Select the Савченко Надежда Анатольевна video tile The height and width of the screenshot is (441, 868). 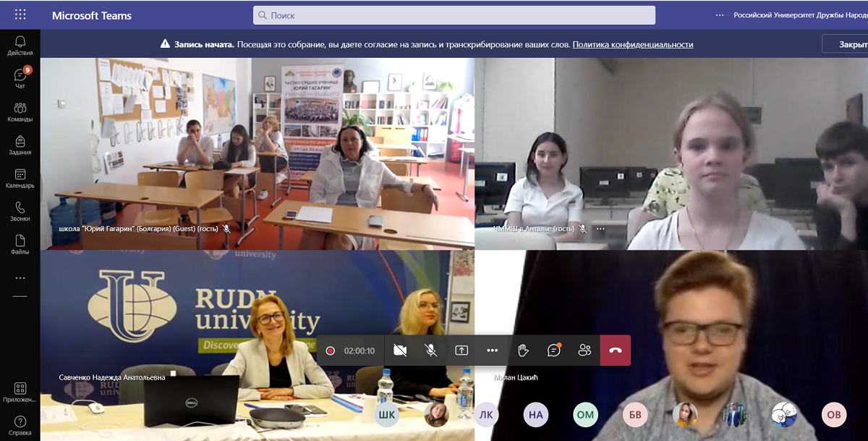(258, 346)
